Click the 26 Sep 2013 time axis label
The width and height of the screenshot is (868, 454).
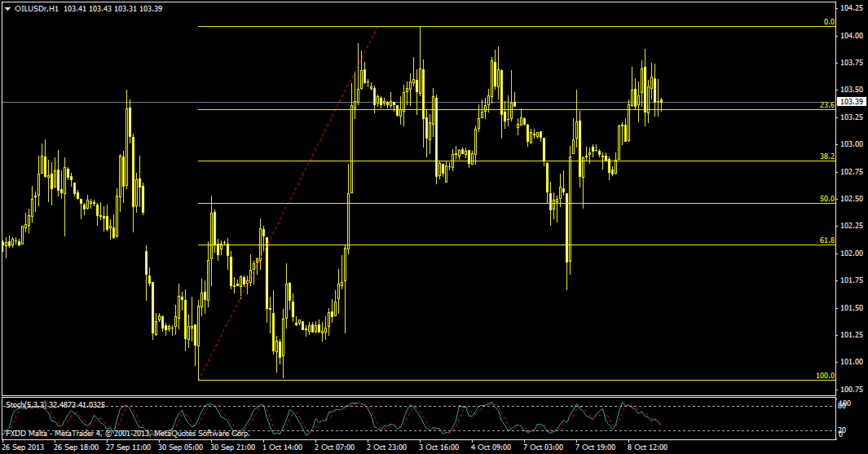pyautogui.click(x=23, y=447)
